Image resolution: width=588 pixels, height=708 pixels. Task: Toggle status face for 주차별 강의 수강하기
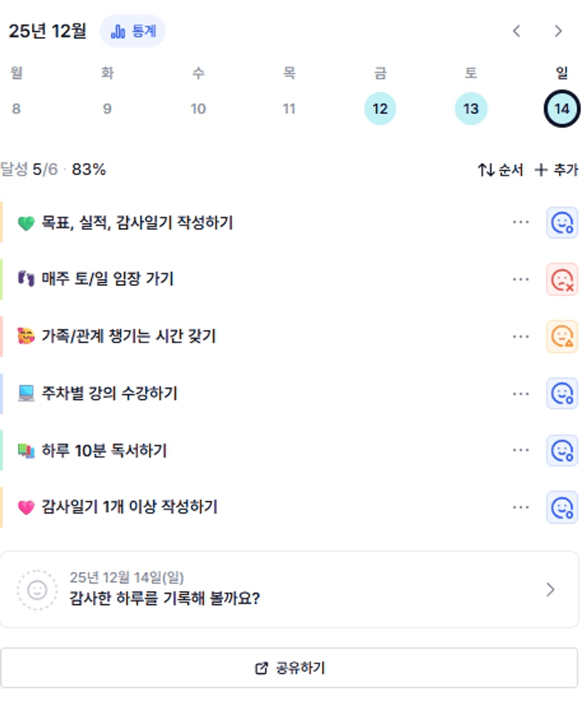562,393
